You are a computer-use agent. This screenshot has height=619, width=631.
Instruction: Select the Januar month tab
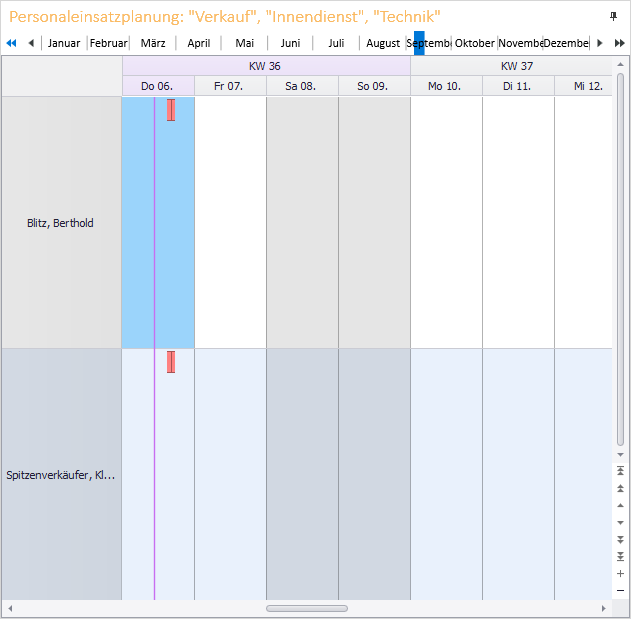pos(64,43)
